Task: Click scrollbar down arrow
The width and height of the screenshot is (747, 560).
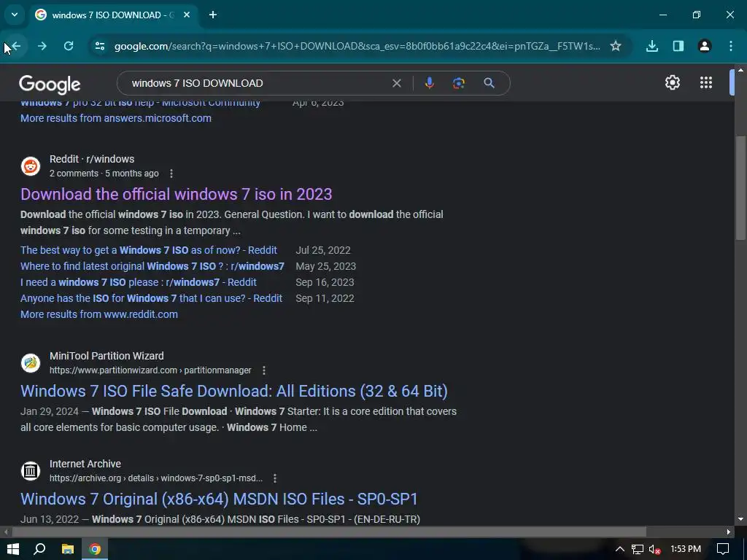Action: point(740,519)
